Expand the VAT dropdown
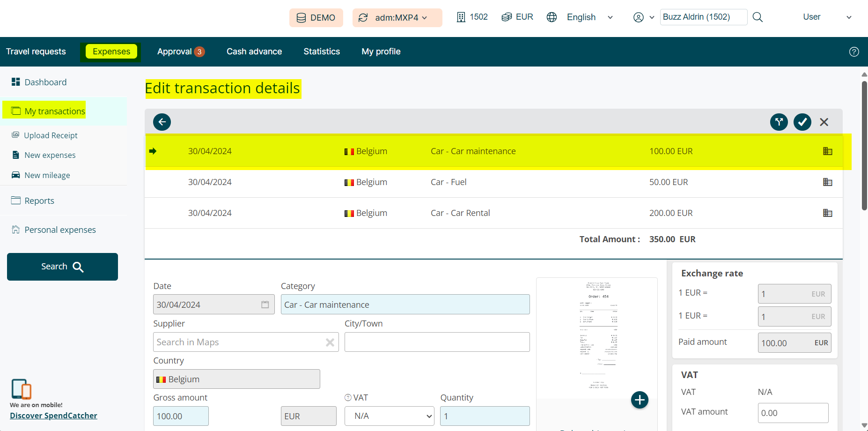This screenshot has height=431, width=868. tap(389, 416)
